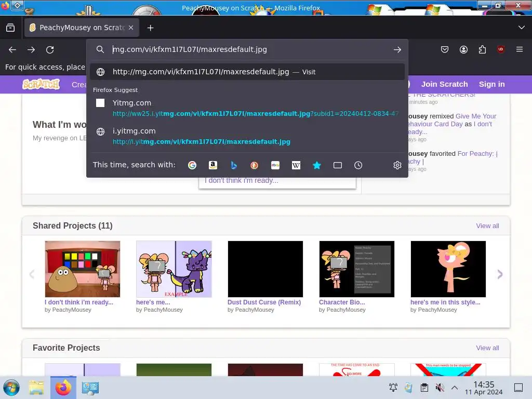Open search settings gear icon
This screenshot has width=532, height=399.
[x=397, y=165]
